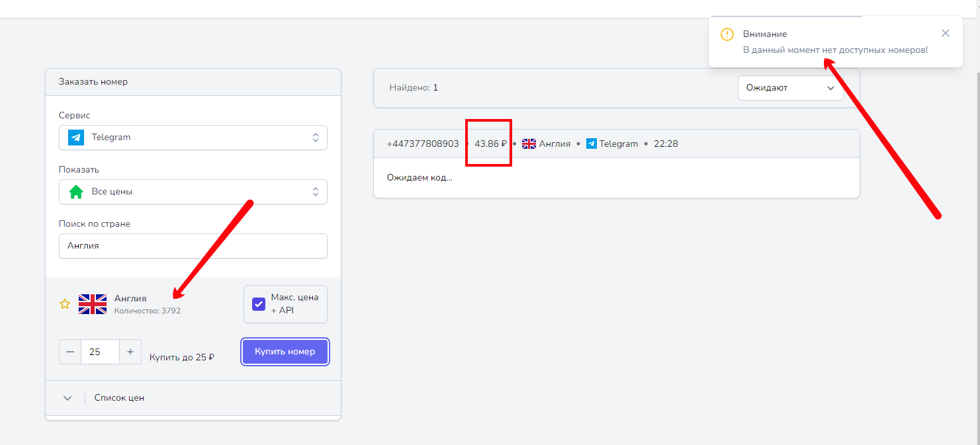980x445 pixels.
Task: Click the warning icon in the Внимание notification
Action: 727,34
